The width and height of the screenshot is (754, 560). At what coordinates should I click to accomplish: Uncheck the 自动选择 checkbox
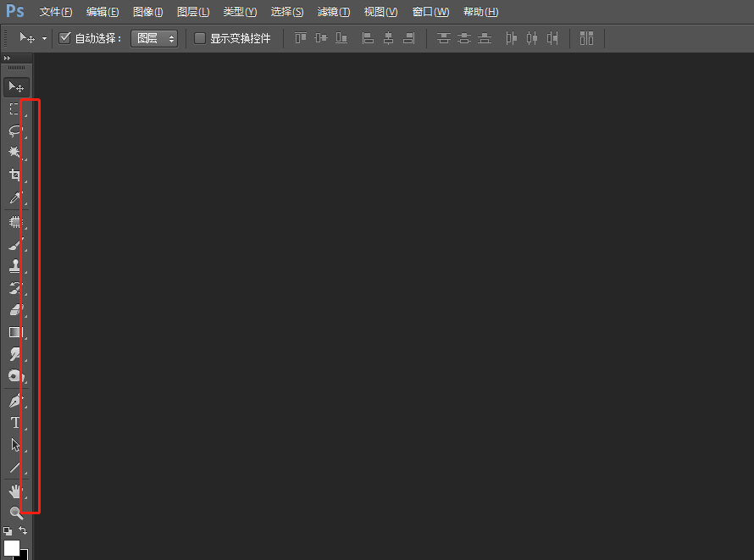[64, 37]
